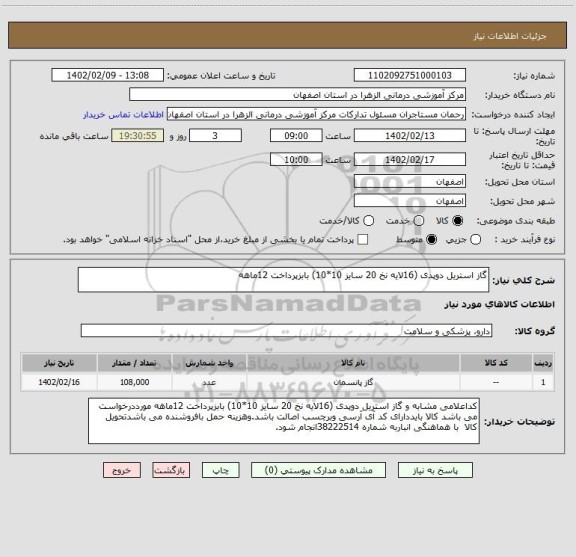Click the remaining time countdown 19:30:55

coord(138,136)
